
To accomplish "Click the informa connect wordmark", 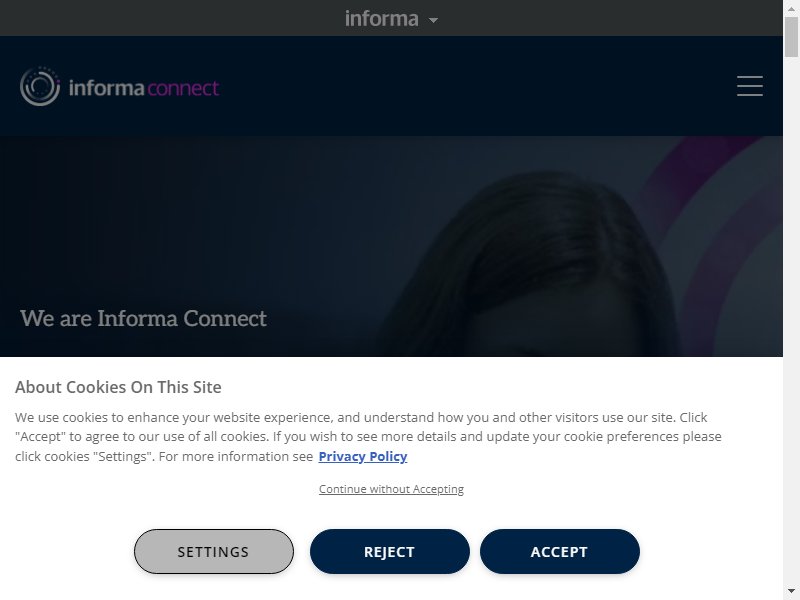I will 144,88.
